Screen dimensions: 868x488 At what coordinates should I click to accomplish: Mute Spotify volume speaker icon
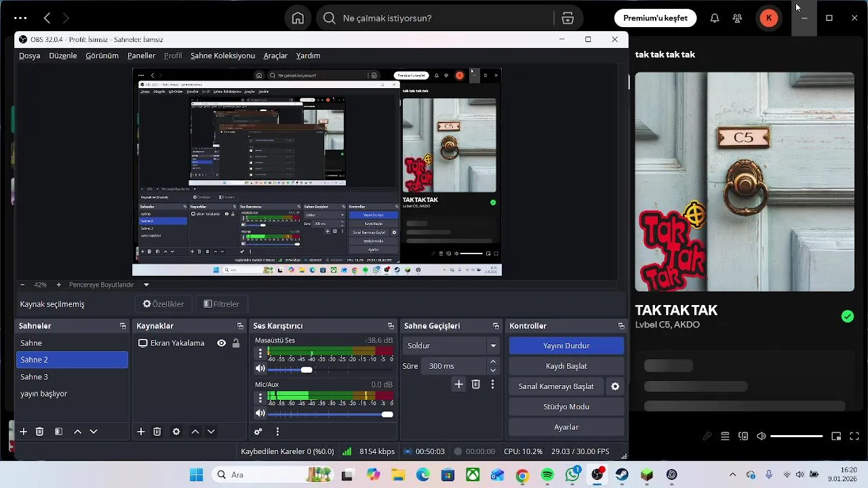762,436
